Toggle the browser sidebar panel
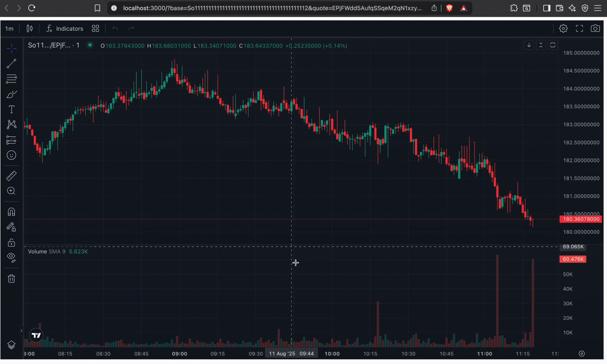The image size is (607, 364). tap(547, 8)
